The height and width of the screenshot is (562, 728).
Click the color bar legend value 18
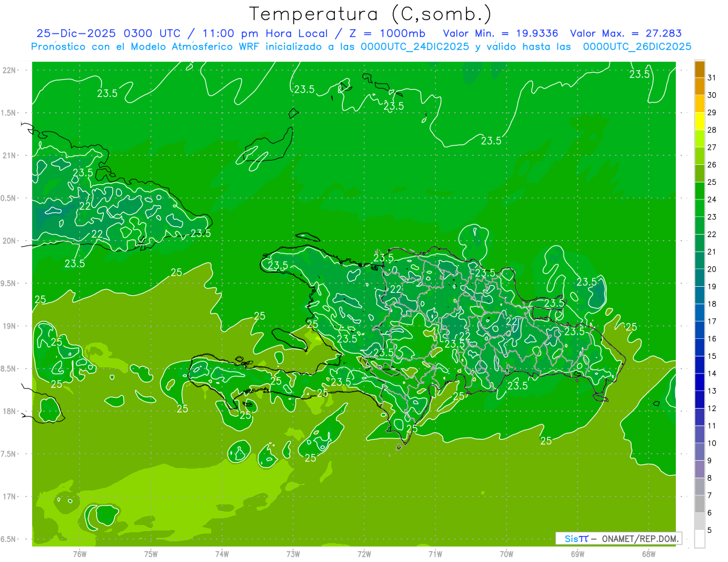coord(712,304)
